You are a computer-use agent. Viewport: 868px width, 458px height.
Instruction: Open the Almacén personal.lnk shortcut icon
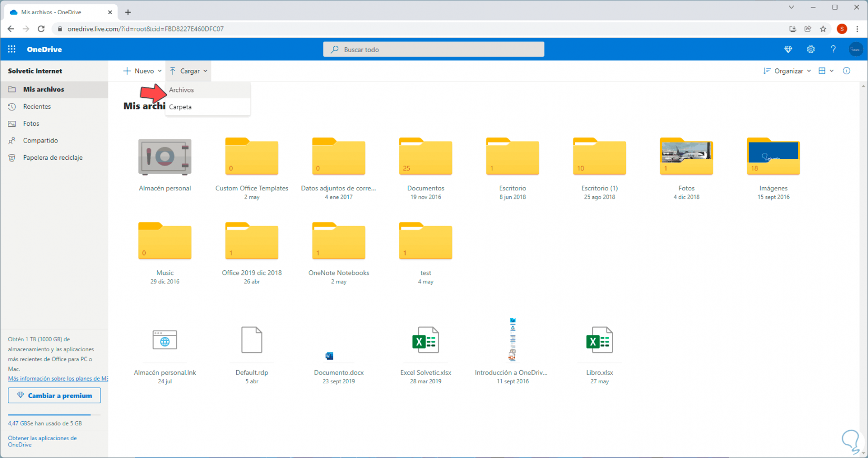[x=165, y=340]
